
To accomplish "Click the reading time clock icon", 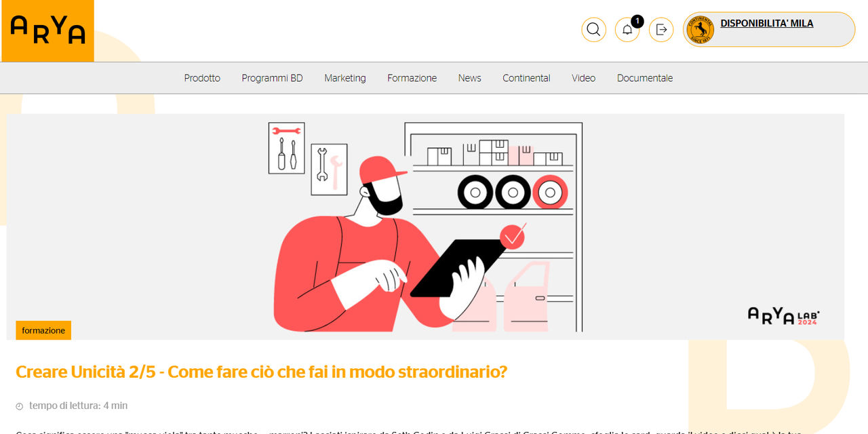I will (20, 406).
